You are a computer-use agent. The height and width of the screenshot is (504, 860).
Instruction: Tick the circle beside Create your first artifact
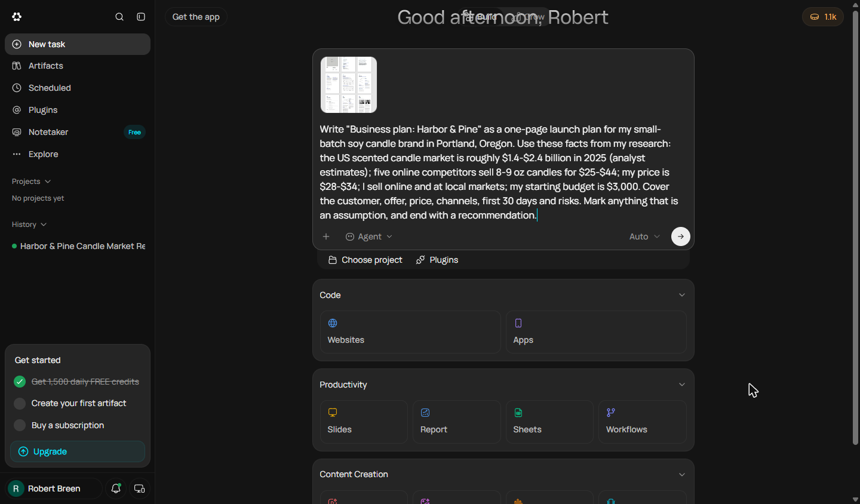(x=20, y=404)
